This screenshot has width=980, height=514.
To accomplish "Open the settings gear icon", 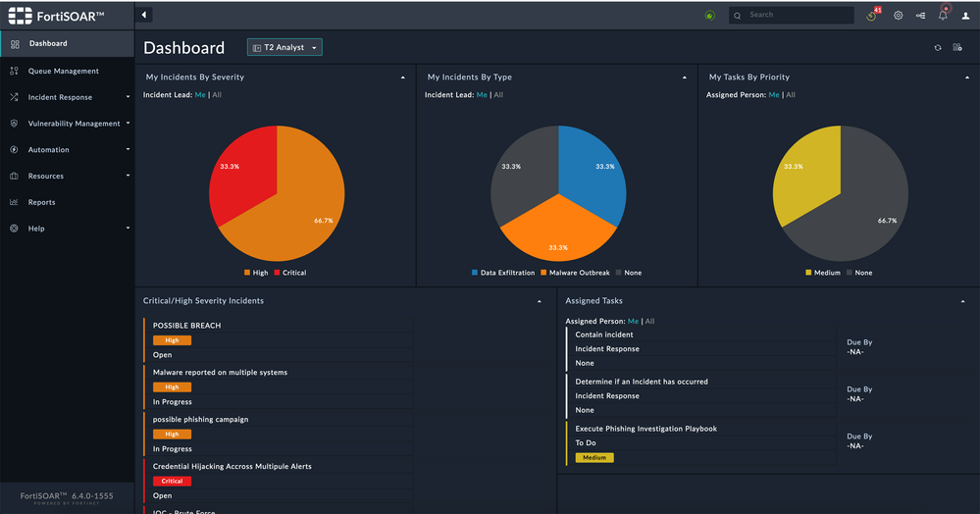I will point(899,15).
